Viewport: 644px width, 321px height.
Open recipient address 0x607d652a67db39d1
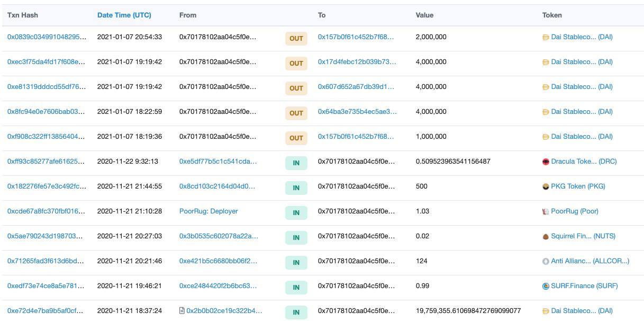tap(356, 87)
